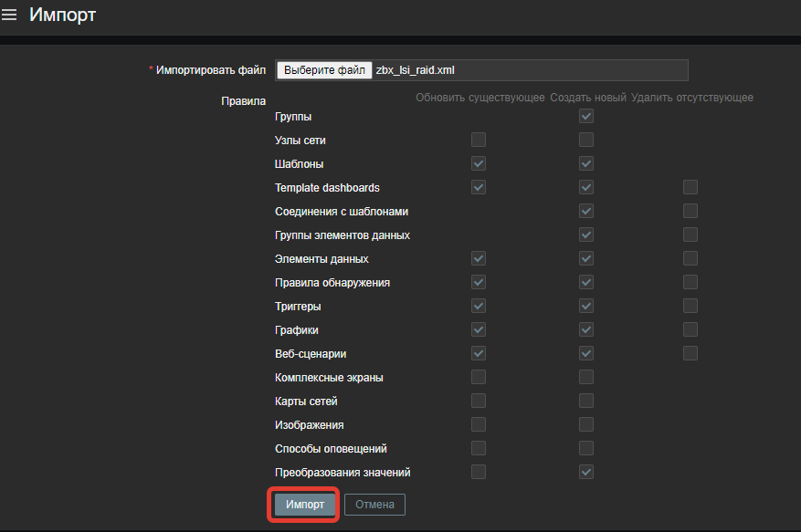Uncheck Создать новый for Группы
801x532 pixels.
click(586, 117)
